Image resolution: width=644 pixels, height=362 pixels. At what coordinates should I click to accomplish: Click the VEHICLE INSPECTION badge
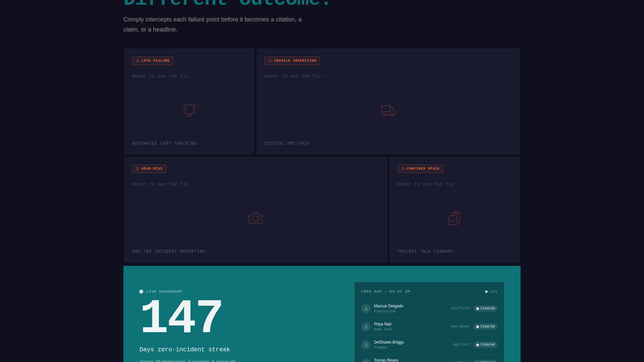pos(292,61)
